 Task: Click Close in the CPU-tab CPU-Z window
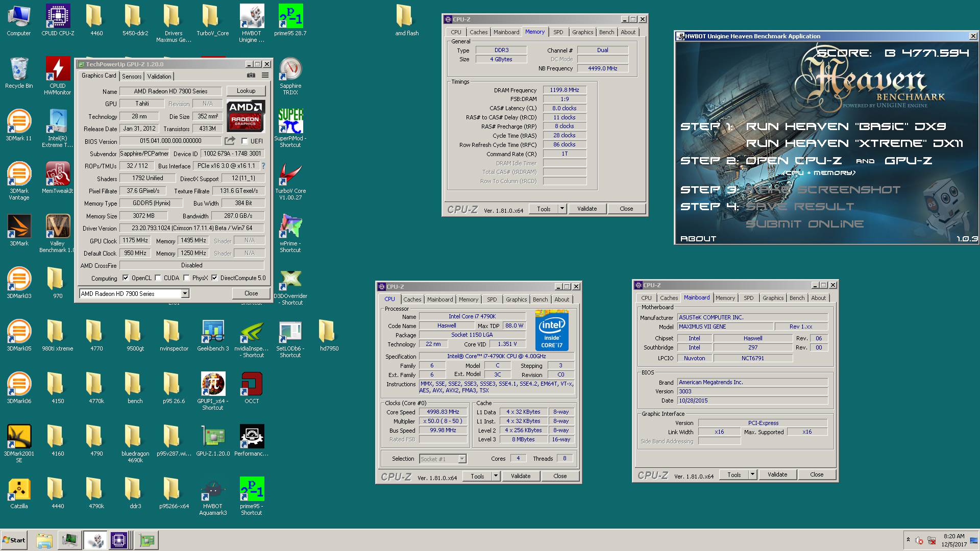pyautogui.click(x=560, y=476)
